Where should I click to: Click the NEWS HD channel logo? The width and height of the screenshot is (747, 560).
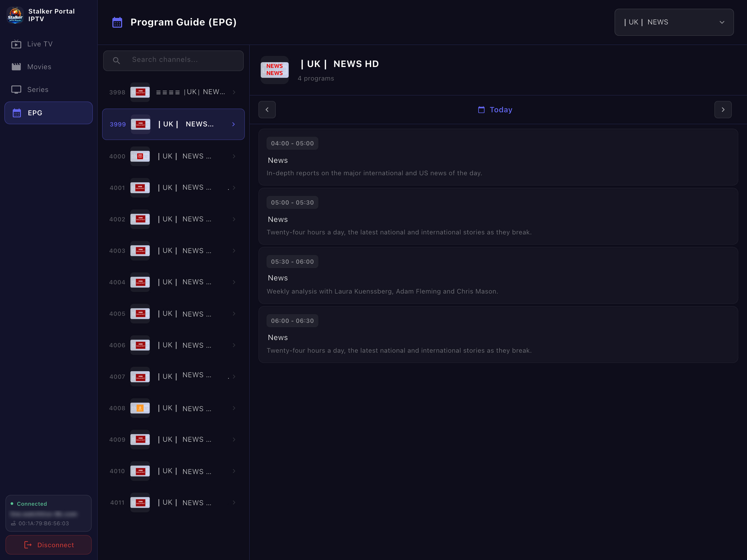click(x=275, y=70)
